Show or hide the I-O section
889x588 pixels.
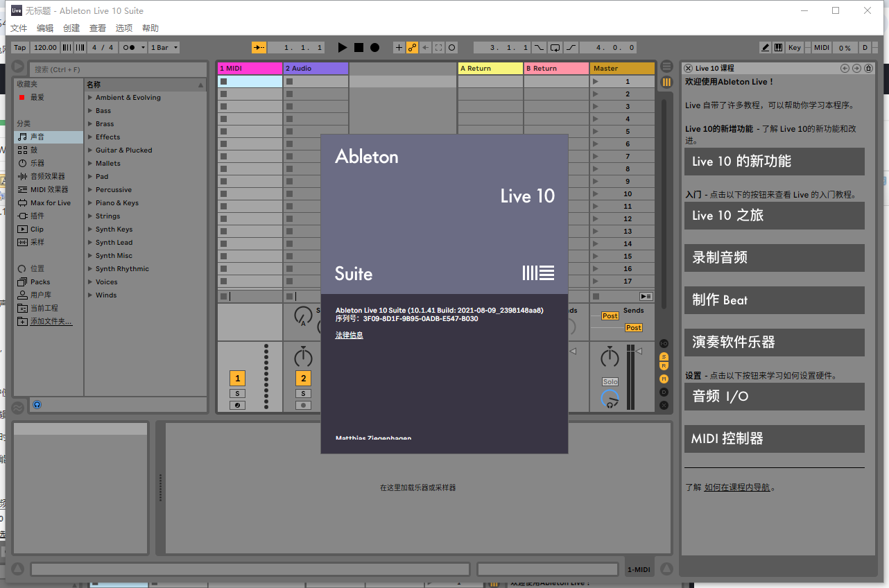pos(664,344)
